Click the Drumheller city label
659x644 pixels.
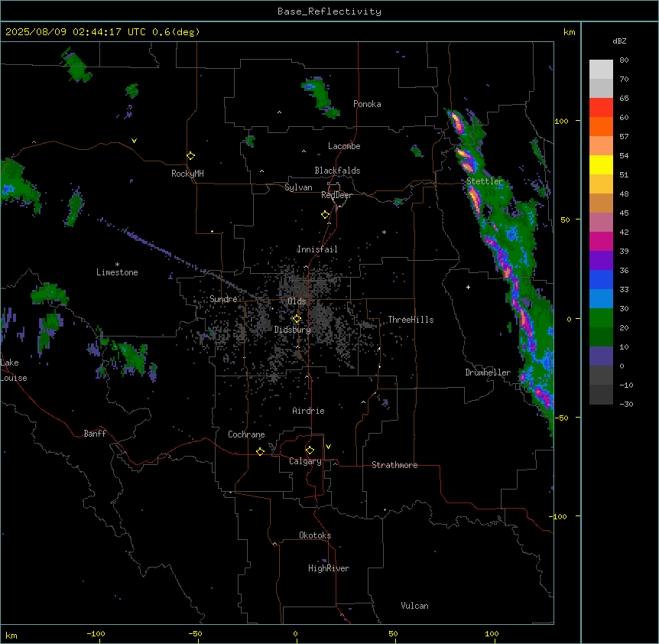coord(488,372)
